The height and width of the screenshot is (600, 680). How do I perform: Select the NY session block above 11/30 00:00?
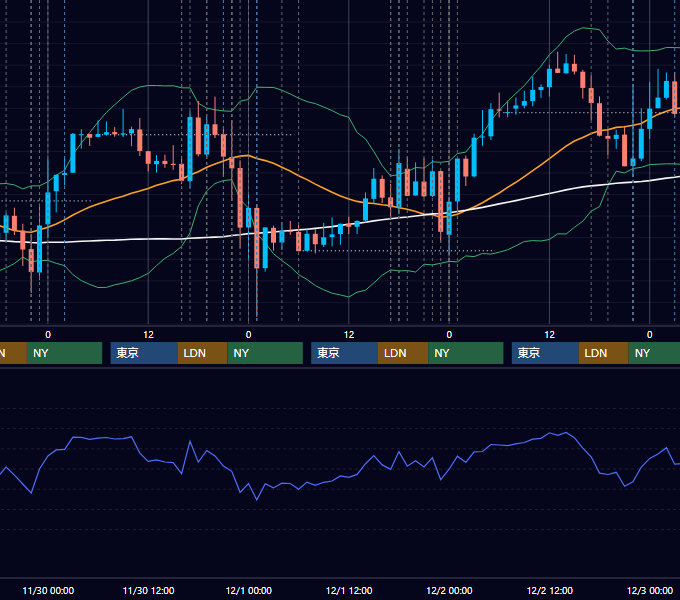[x=64, y=353]
